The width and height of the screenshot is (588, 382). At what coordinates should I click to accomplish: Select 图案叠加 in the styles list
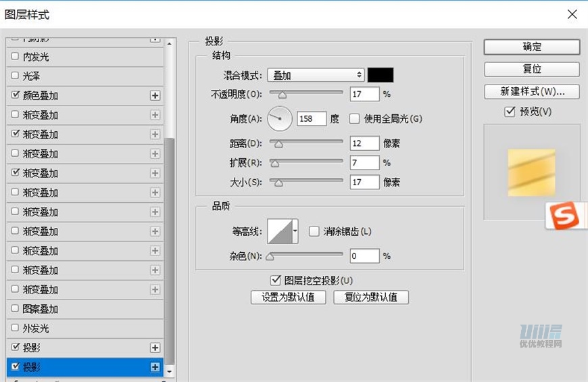tap(41, 309)
